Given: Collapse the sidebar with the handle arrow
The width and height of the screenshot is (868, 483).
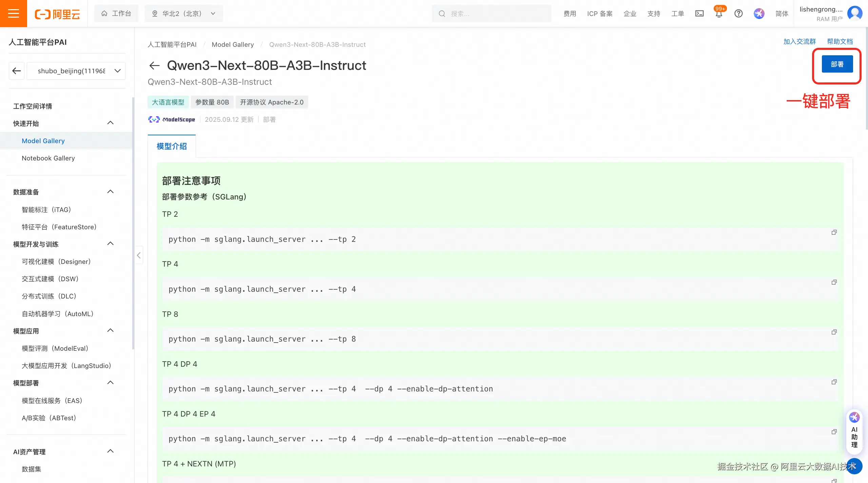Looking at the screenshot, I should 139,255.
